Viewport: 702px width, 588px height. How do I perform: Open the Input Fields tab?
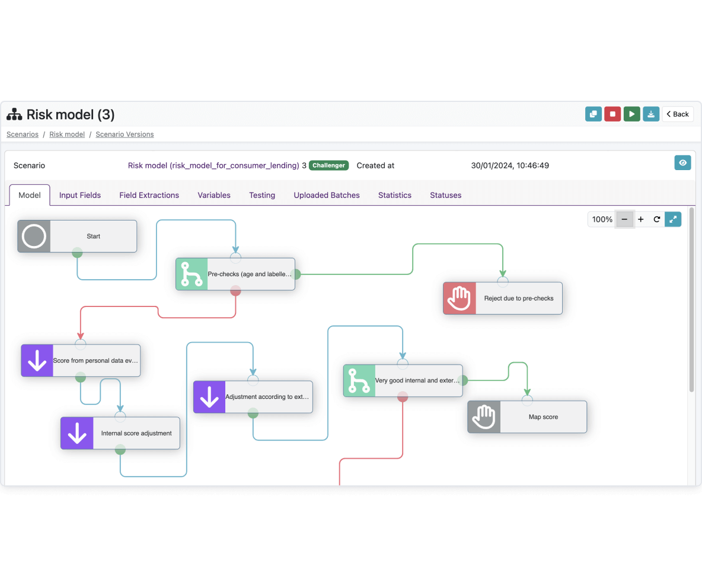point(79,195)
